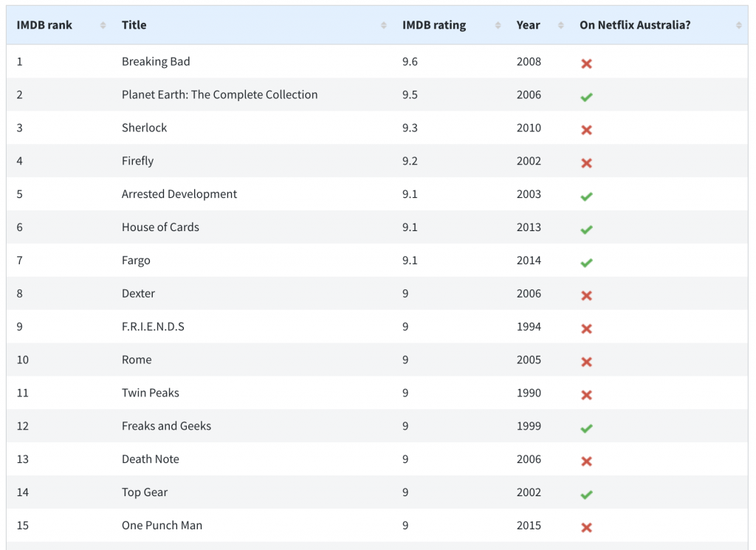Click rank number 12 cell
Viewport: 756px width, 550px height.
23,426
